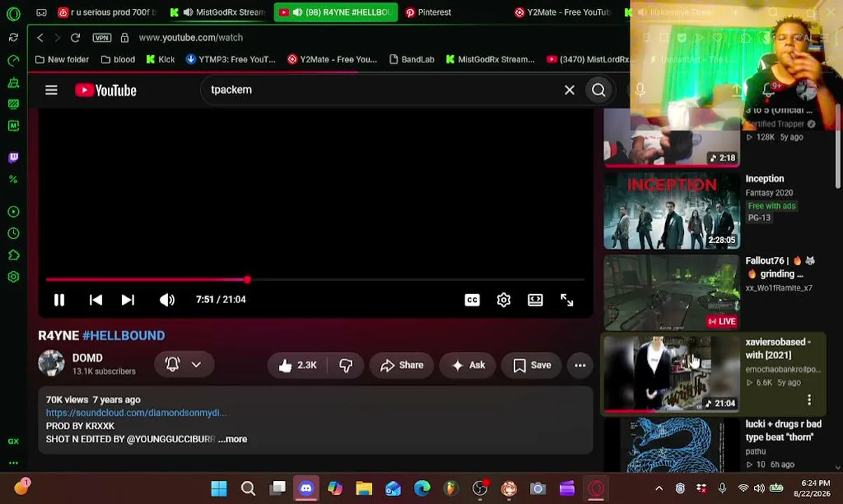843x504 pixels.
Task: Dislike the R4YNE video
Action: [x=346, y=365]
